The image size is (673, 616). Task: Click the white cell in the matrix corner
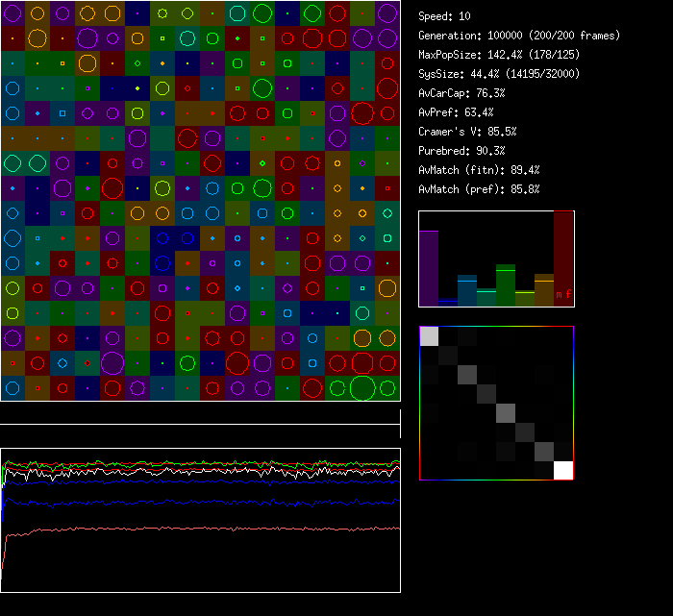pyautogui.click(x=563, y=470)
